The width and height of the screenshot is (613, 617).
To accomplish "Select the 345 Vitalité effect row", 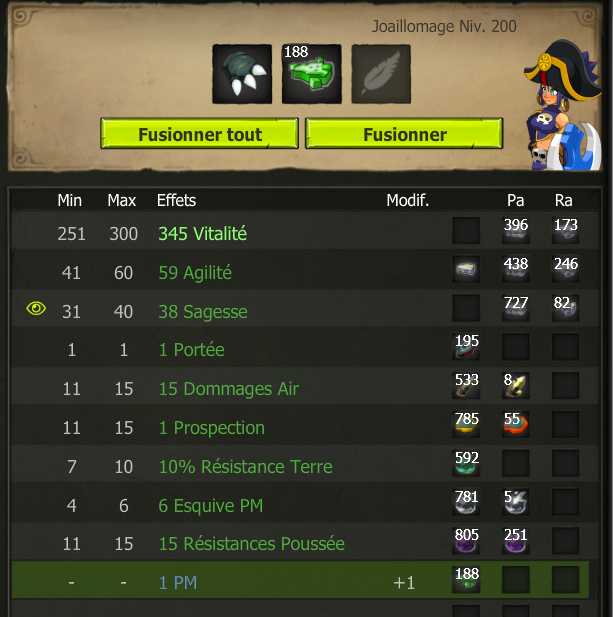I will pos(305,231).
